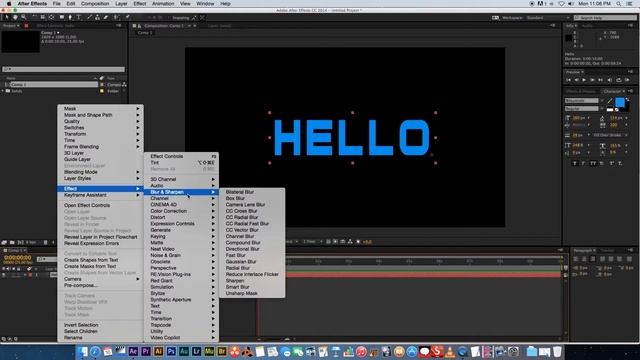The image size is (640, 360).
Task: Select the Character panel tab
Action: point(612,91)
